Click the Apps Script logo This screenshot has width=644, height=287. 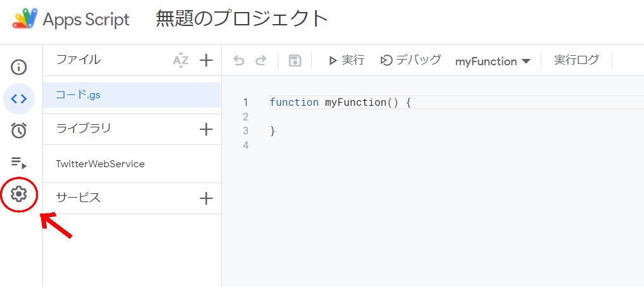point(25,20)
